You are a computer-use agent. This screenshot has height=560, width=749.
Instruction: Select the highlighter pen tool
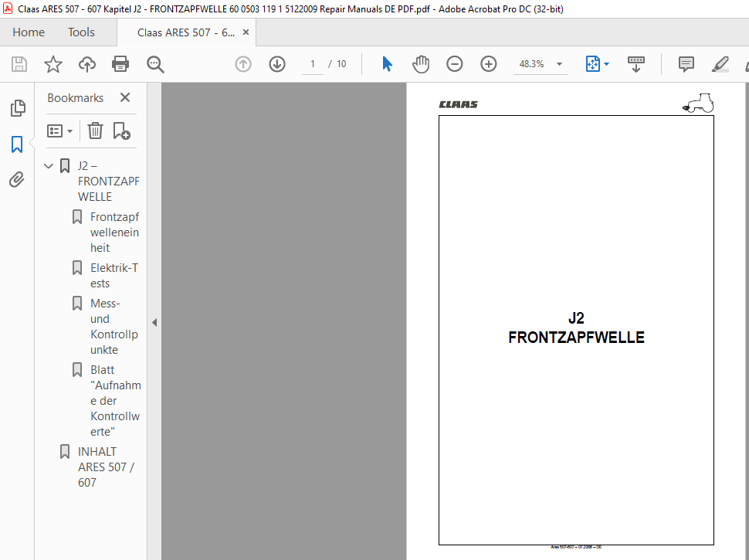[720, 64]
